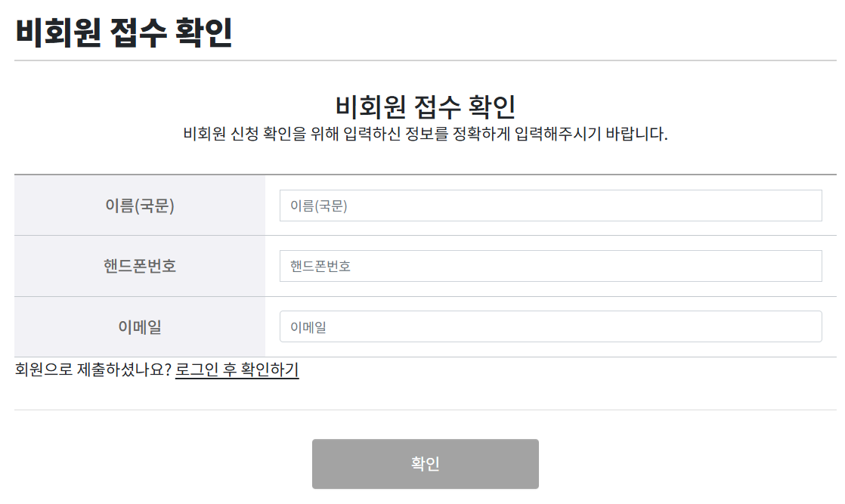Click the 핸드폰번호 row label
The width and height of the screenshot is (845, 504).
point(140,266)
